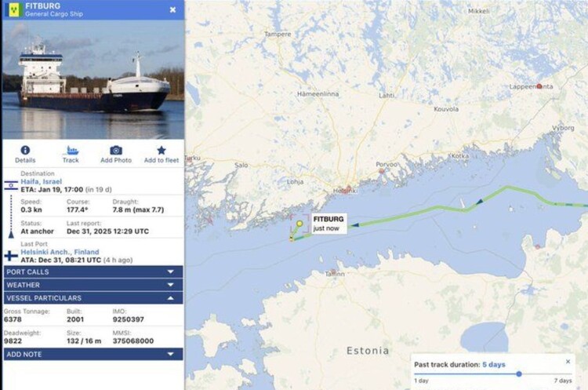
Task: Collapse the VESSEL PARTICULARS section
Action: (93, 298)
